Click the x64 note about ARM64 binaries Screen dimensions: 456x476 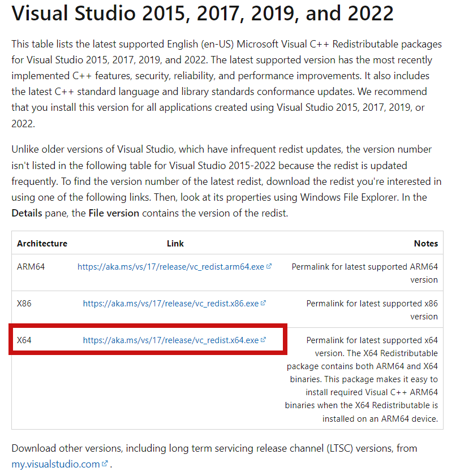tap(362, 379)
